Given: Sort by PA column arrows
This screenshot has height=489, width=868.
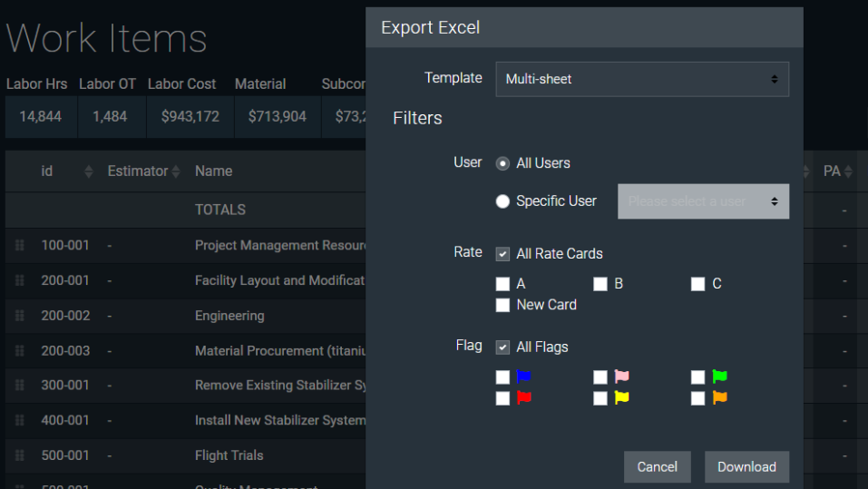Looking at the screenshot, I should (848, 171).
